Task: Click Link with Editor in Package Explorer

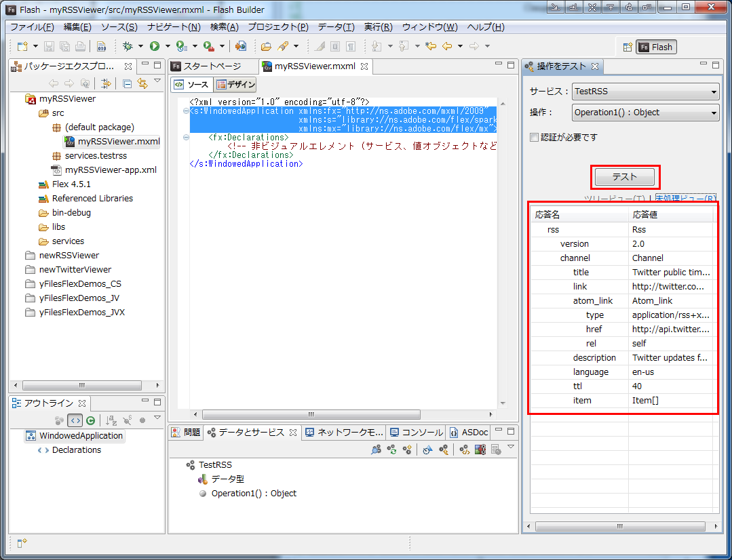Action: pos(142,83)
